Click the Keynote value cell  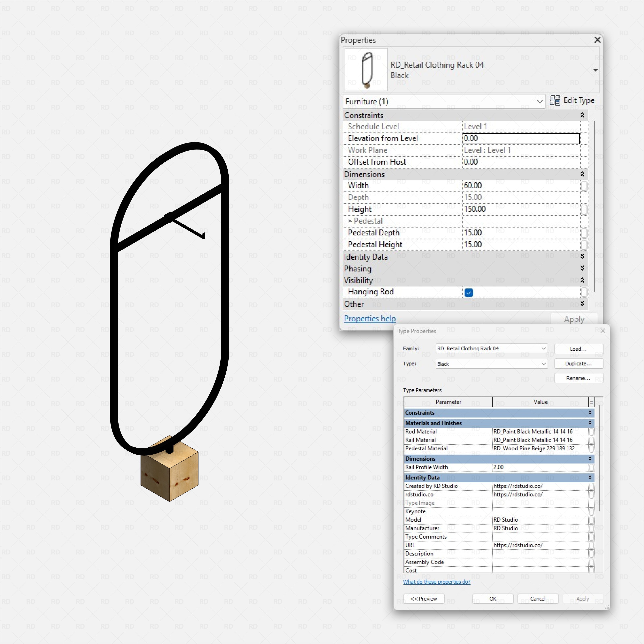[x=540, y=511]
